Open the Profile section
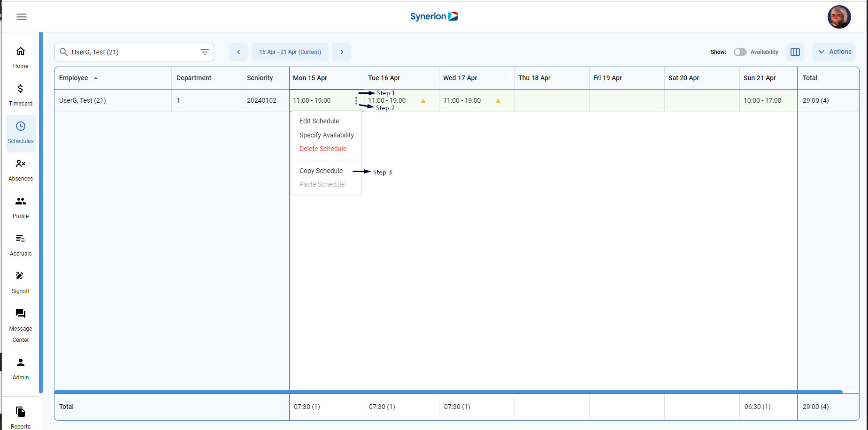The width and height of the screenshot is (868, 430). pos(21,208)
